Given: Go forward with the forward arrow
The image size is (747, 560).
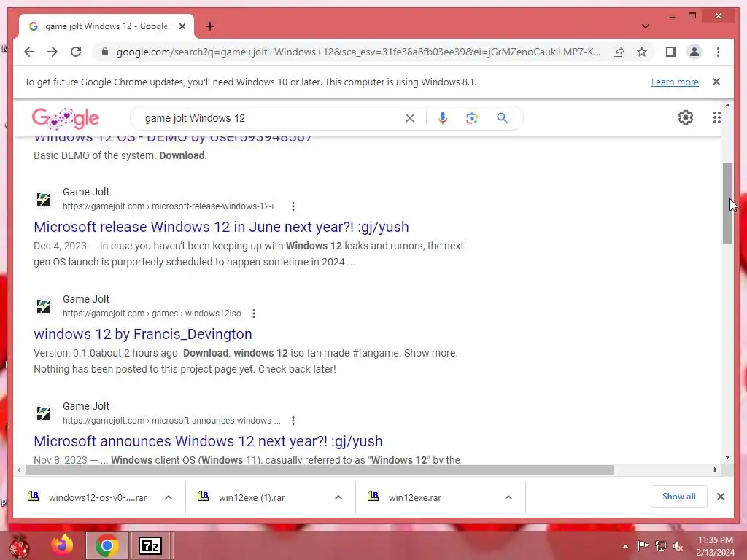Looking at the screenshot, I should 53,52.
